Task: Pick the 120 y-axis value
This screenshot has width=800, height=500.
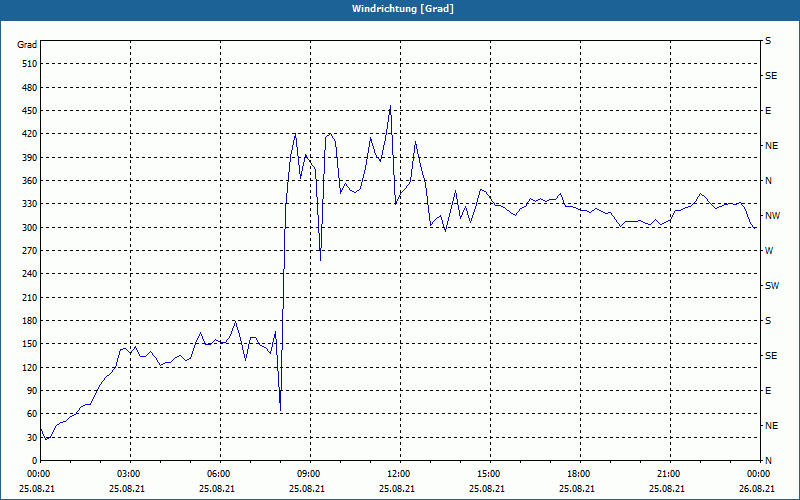Action: click(x=30, y=367)
